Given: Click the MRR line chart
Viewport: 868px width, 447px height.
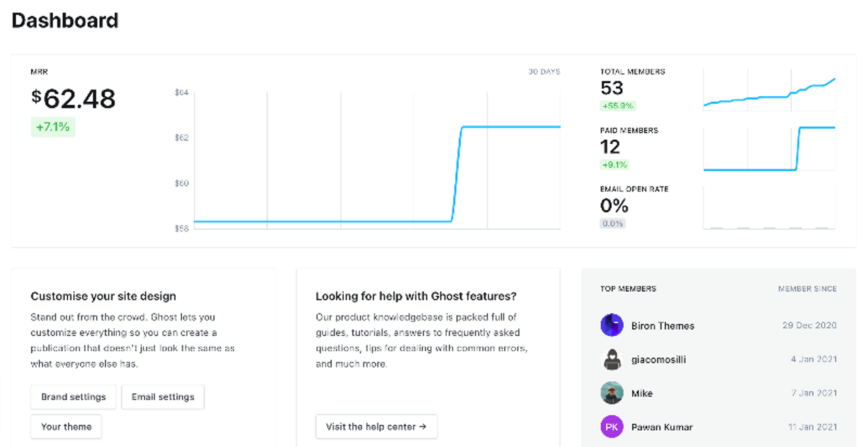Looking at the screenshot, I should (x=377, y=160).
